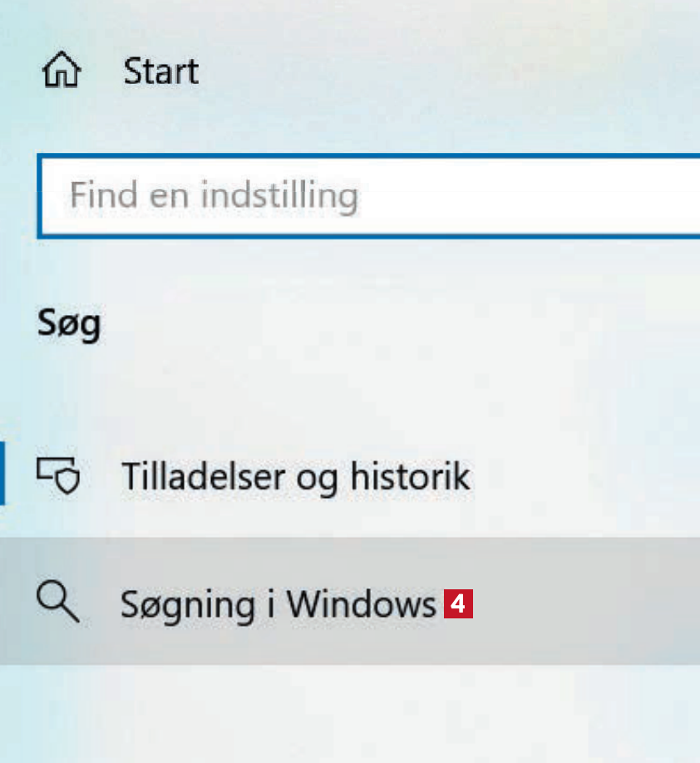This screenshot has width=700, height=763.
Task: Click the Søg section heading
Action: pyautogui.click(x=69, y=324)
